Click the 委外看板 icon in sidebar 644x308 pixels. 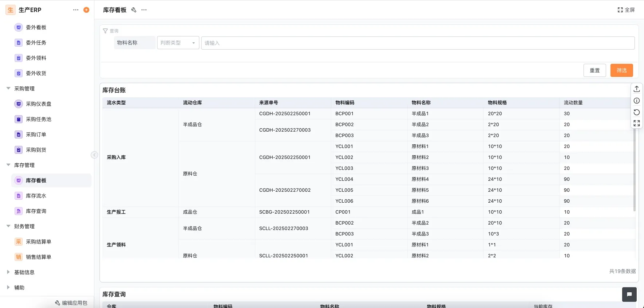click(x=19, y=27)
